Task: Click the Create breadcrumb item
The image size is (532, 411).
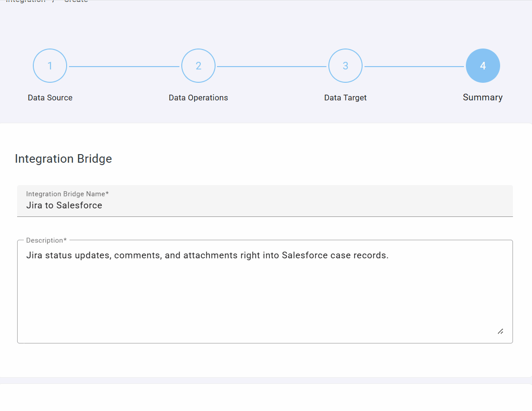Action: 76,1
